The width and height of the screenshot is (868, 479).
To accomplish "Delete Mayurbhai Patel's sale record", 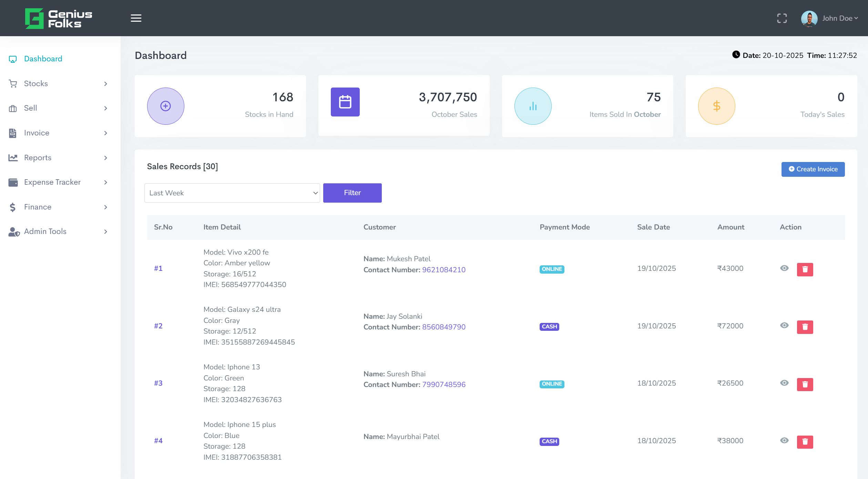I will [805, 441].
